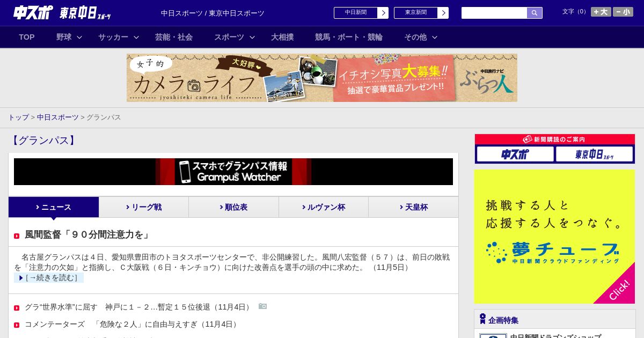
Task: Open the 夢チューブ crowdfunding ad
Action: click(554, 237)
